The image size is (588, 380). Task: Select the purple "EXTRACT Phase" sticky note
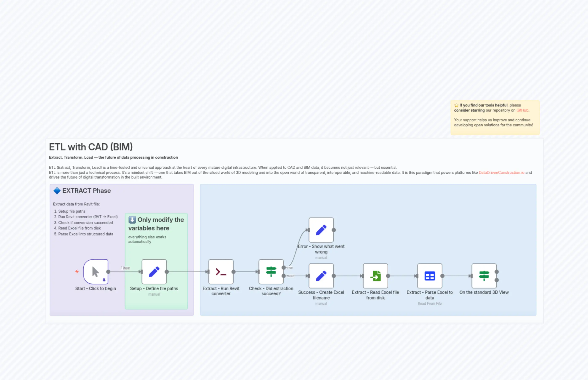[x=86, y=191]
